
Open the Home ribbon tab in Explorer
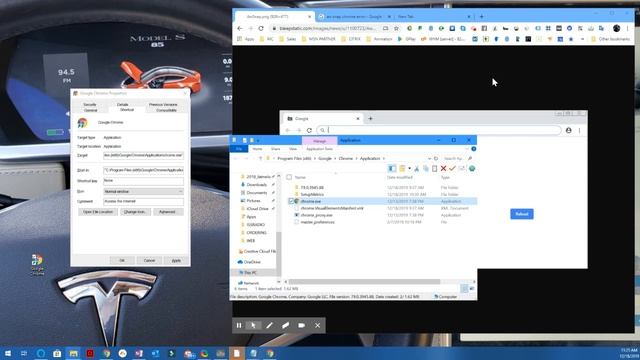coord(257,149)
